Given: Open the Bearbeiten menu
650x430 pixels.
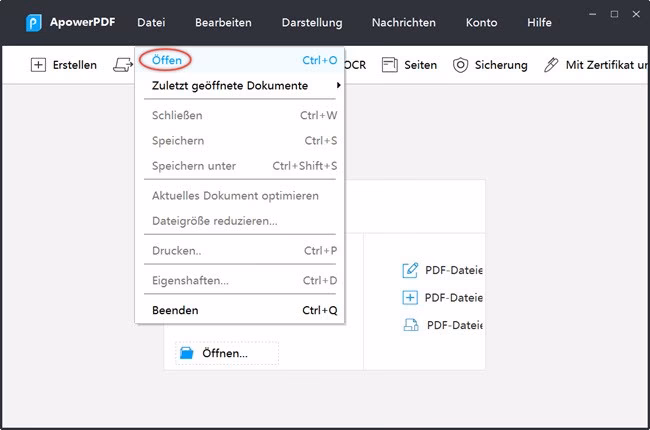Looking at the screenshot, I should point(223,22).
